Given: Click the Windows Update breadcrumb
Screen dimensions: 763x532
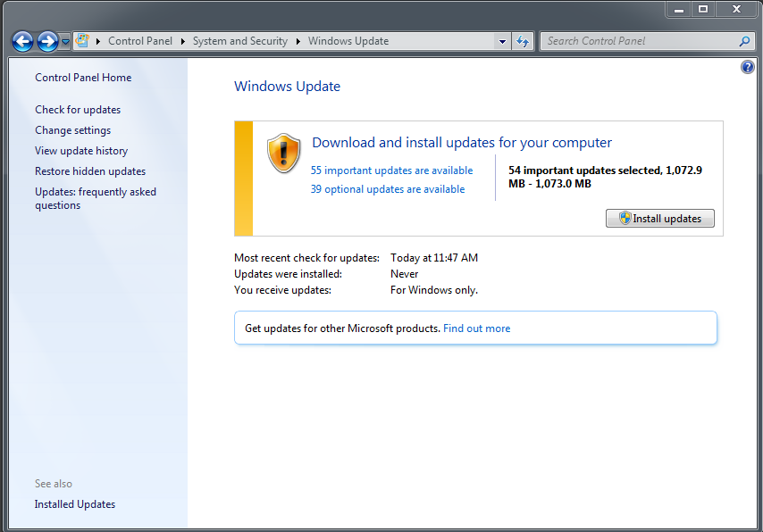Looking at the screenshot, I should coord(348,41).
